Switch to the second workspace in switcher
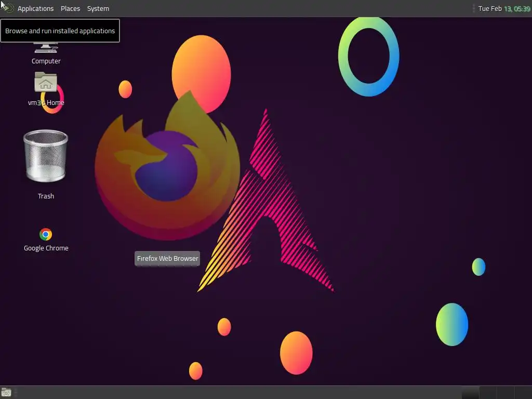 pyautogui.click(x=488, y=393)
